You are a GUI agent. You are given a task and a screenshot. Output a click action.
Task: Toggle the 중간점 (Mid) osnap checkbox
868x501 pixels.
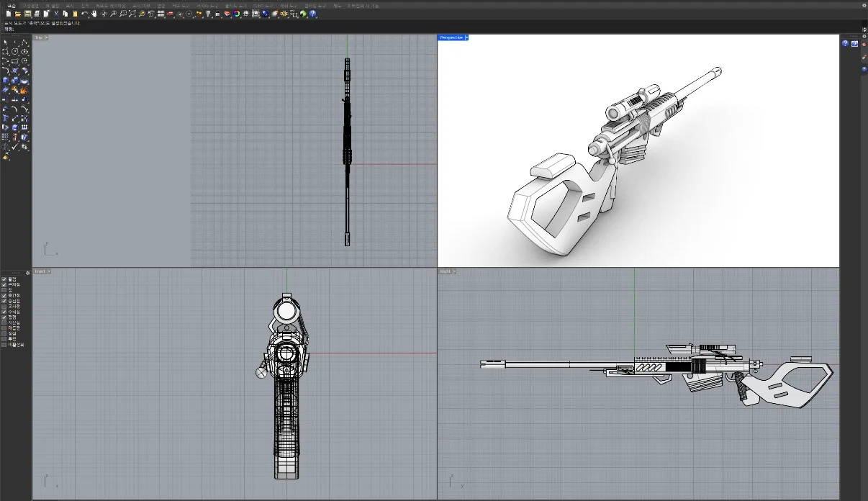(x=4, y=296)
